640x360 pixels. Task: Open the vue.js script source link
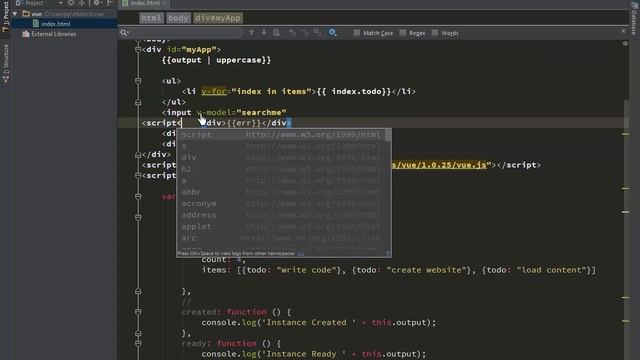(x=439, y=165)
